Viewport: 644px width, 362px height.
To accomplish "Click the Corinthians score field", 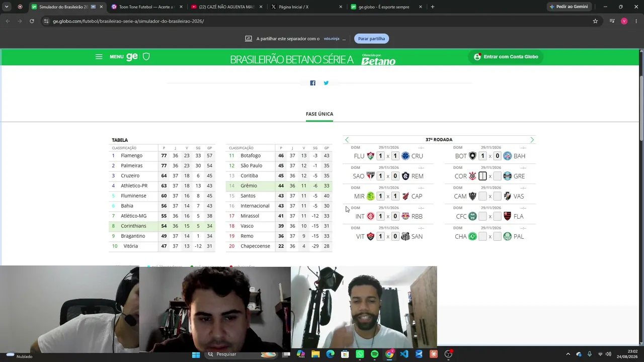I will tap(482, 176).
